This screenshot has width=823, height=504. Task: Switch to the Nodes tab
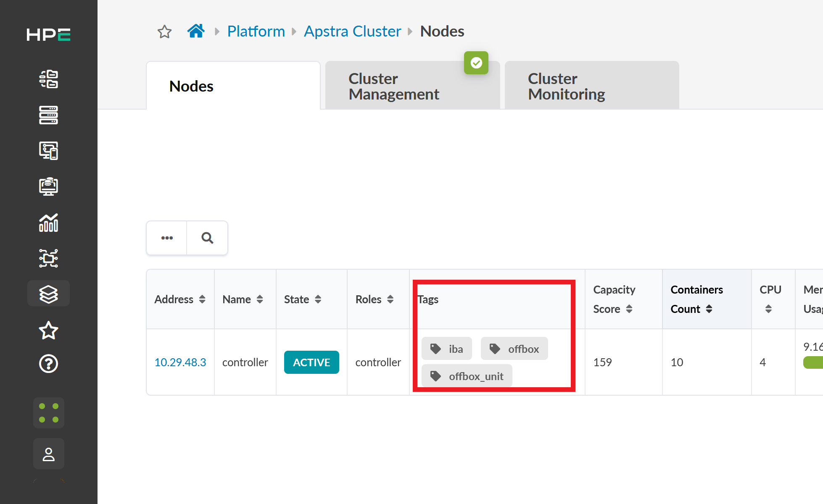pos(233,86)
